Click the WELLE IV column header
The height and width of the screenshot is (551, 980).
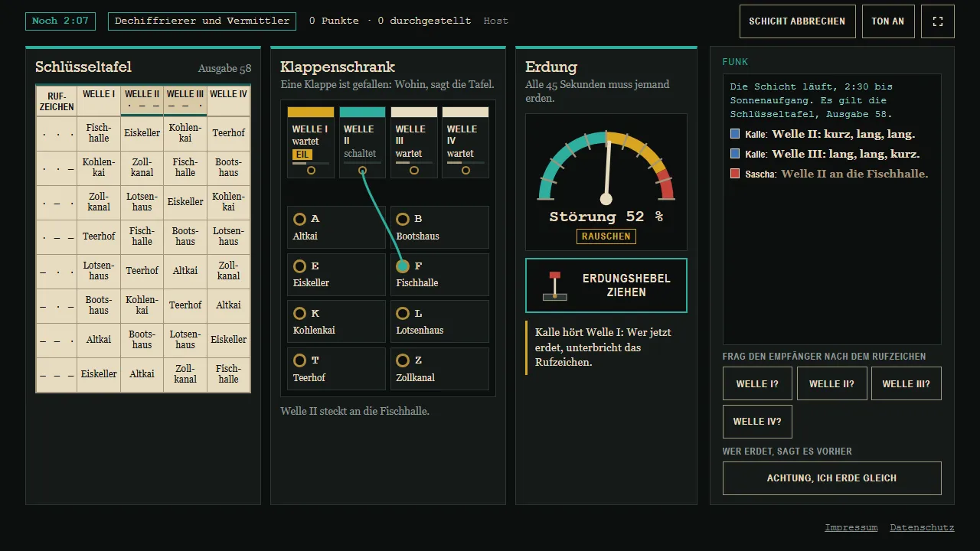tap(229, 101)
